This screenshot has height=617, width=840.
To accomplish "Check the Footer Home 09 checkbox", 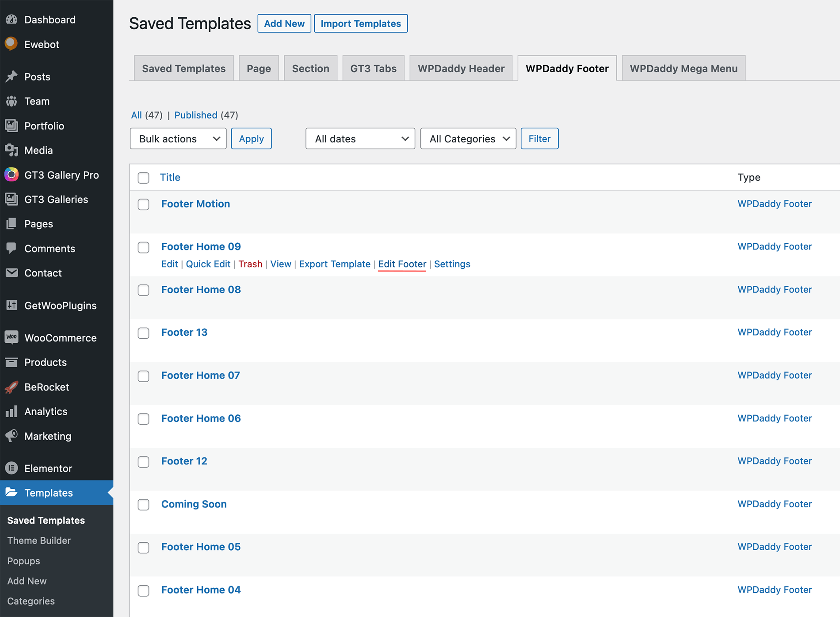I will click(x=143, y=247).
